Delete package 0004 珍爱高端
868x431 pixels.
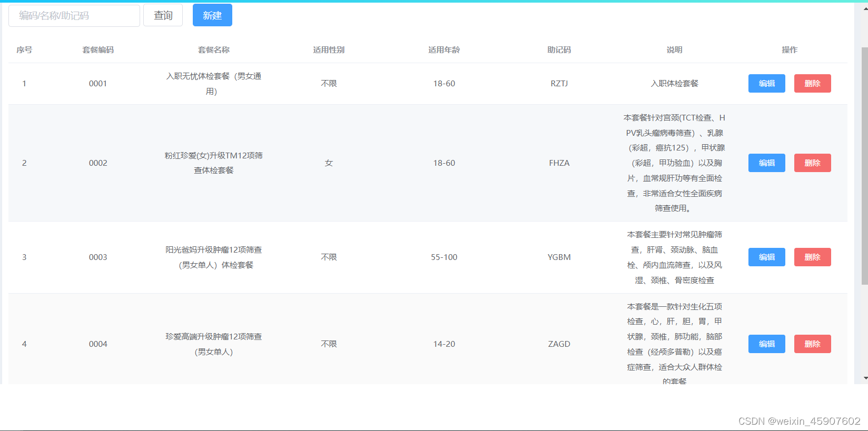[812, 344]
